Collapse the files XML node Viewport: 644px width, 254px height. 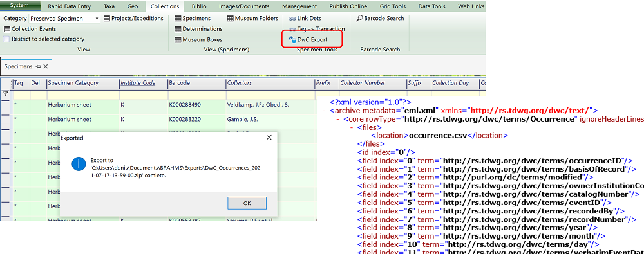click(352, 127)
